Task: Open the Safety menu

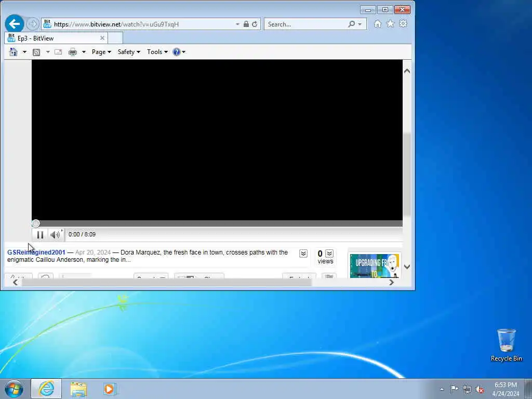Action: (129, 52)
